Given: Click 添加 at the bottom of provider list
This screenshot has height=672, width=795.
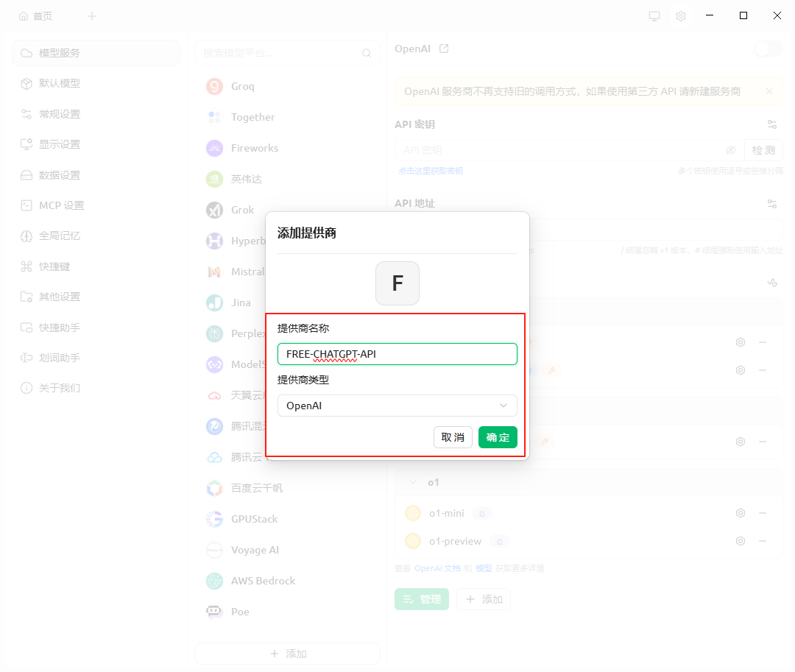Looking at the screenshot, I should 288,654.
